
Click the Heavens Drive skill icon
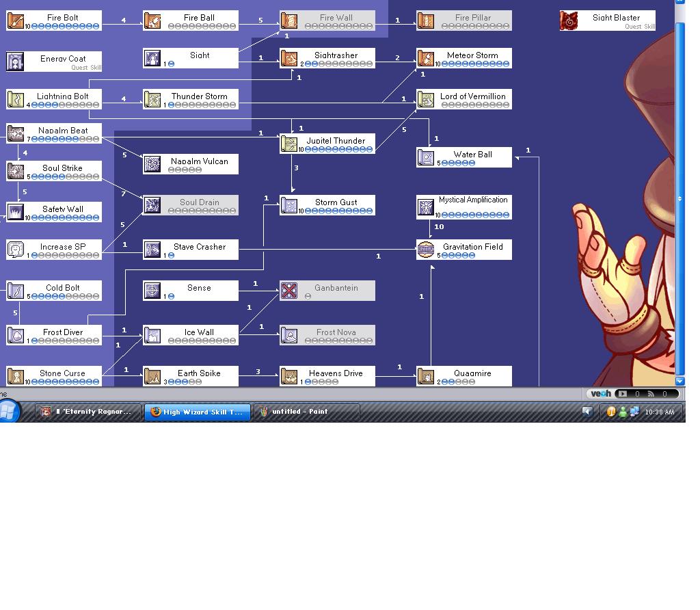[x=289, y=376]
